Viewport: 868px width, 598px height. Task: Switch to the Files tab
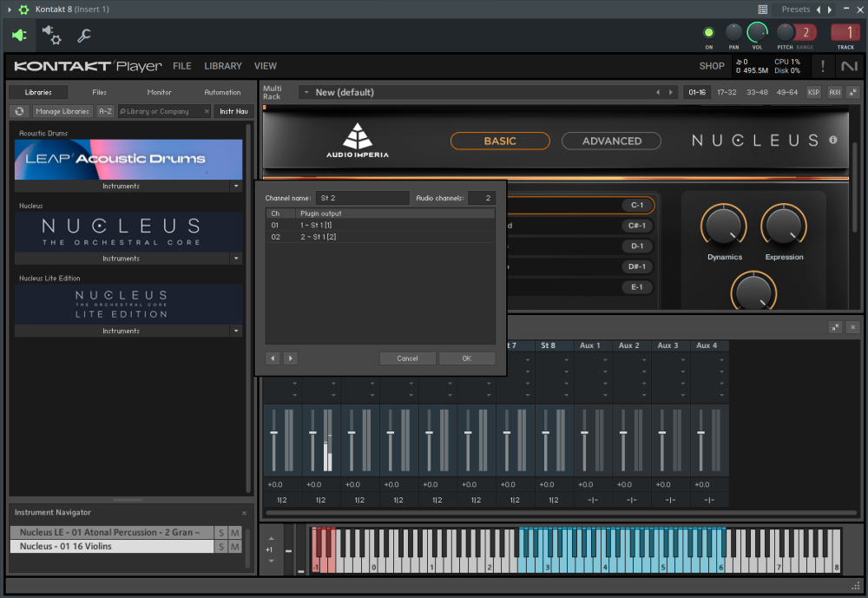(x=100, y=93)
